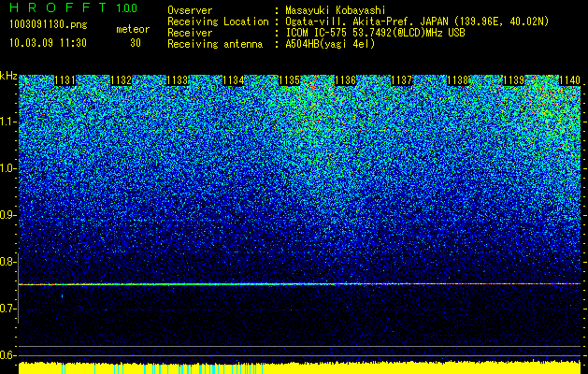Click time marker 1135
Viewport: 588px width, 374px height.
pos(290,80)
